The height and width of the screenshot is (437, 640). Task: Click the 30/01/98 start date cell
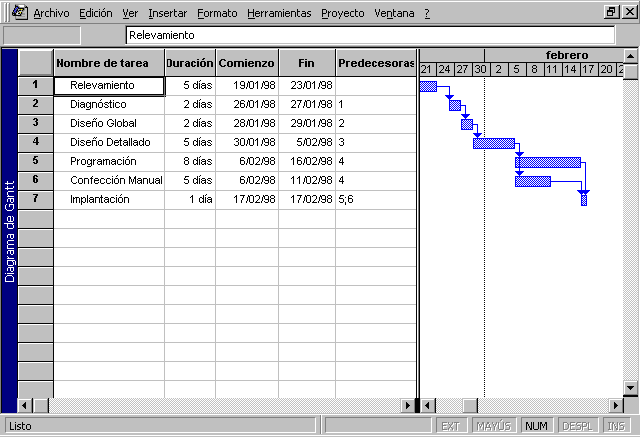[x=247, y=142]
